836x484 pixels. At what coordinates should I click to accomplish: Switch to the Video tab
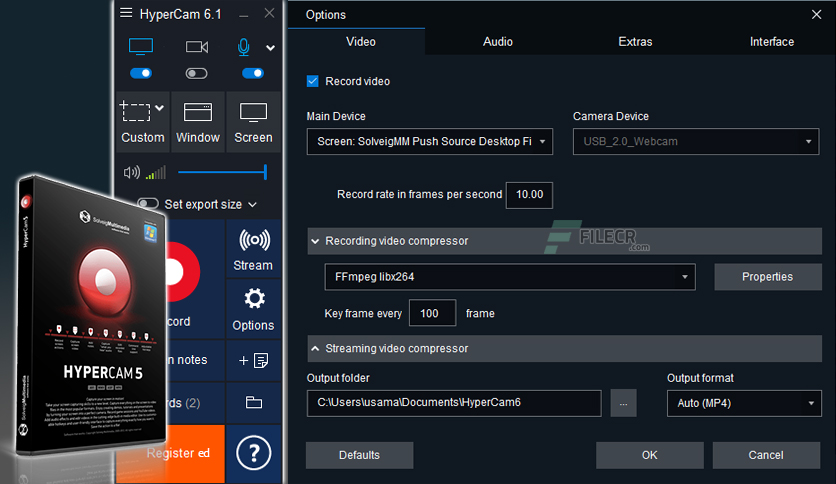pos(361,42)
